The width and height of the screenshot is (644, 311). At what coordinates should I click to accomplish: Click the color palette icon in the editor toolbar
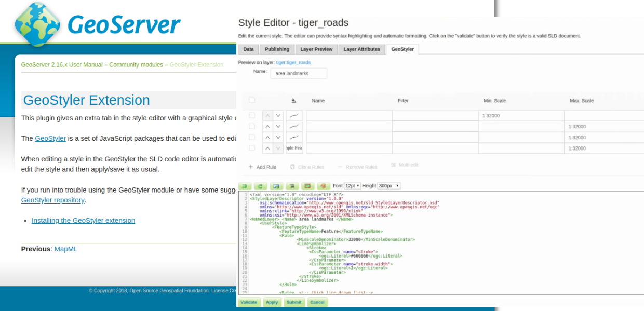[x=323, y=186]
